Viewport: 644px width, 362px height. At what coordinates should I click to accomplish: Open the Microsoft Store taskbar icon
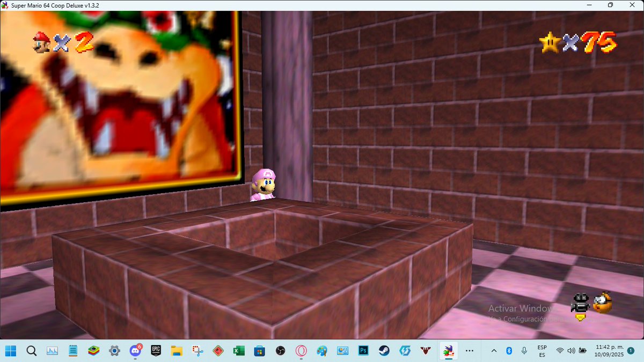[260, 351]
